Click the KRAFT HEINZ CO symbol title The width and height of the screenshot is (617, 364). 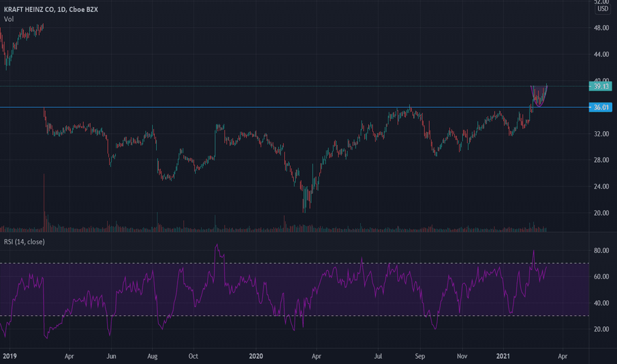pos(51,9)
